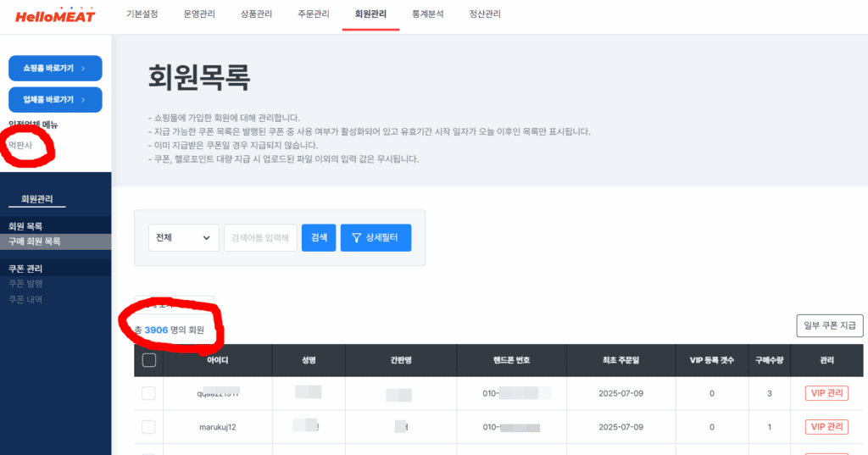The height and width of the screenshot is (455, 868).
Task: Click the 일부 쿠폰 지급 button
Action: pos(829,325)
